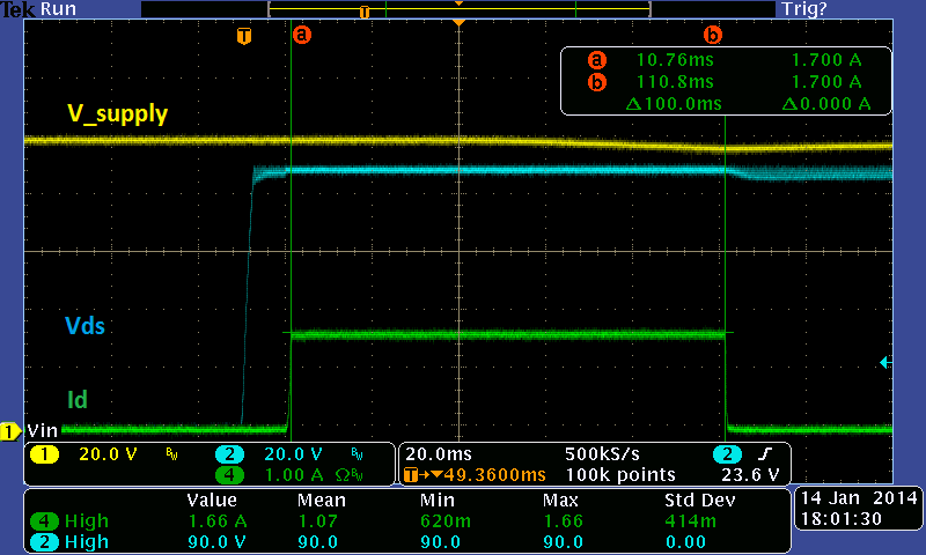The image size is (926, 555).
Task: Select cursor a marker above the graticule
Action: (x=301, y=35)
